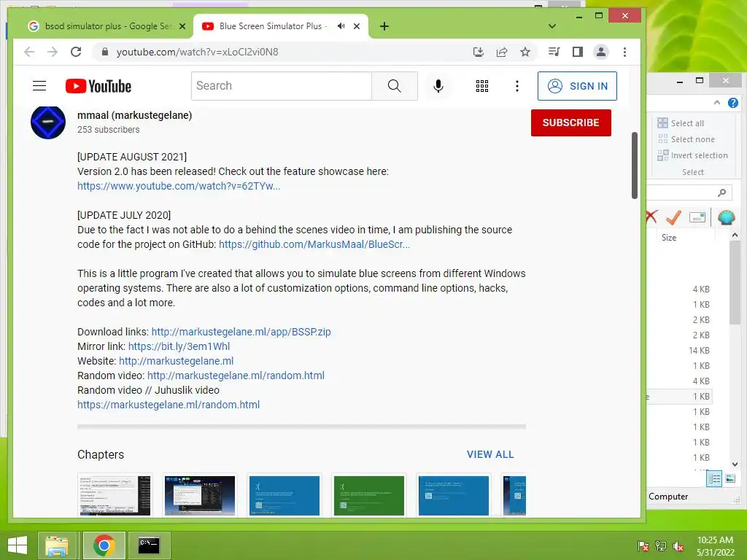Switch Explorer to large icons view
747x560 pixels.
tap(729, 478)
